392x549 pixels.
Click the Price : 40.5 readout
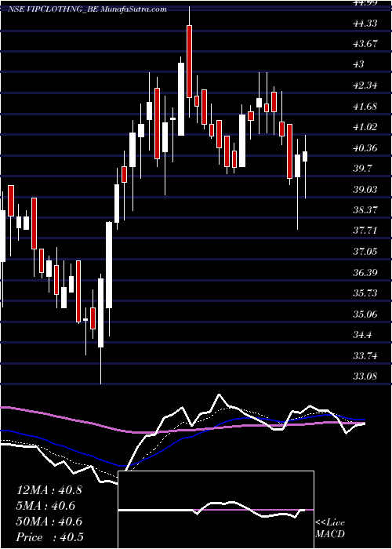click(x=49, y=537)
